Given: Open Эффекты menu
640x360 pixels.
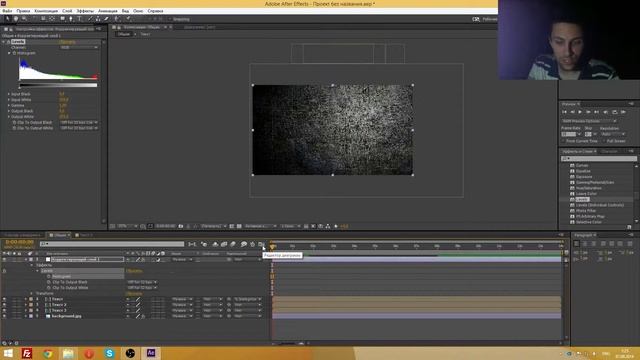Looking at the screenshot, I should (85, 11).
